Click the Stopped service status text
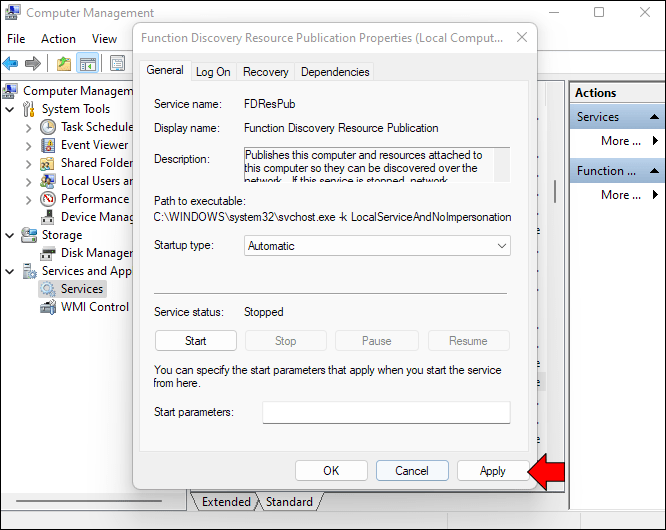The height and width of the screenshot is (530, 666). click(263, 312)
